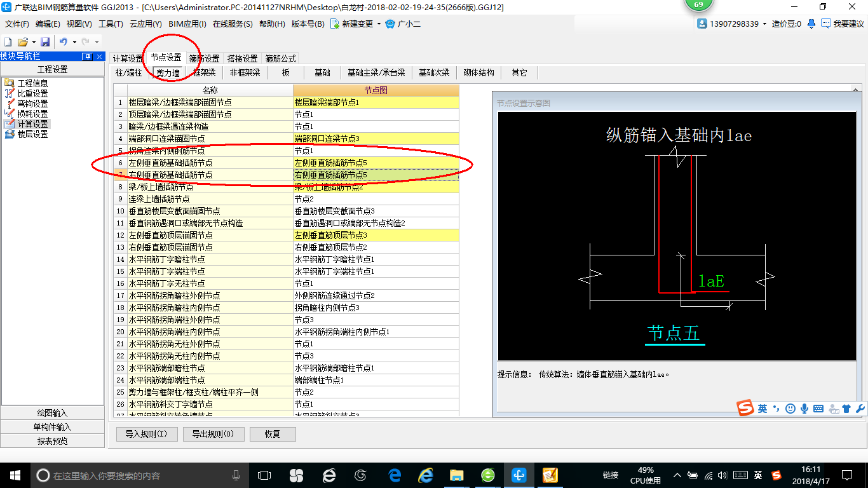Select 弯钩设置 in navigation tree

coord(32,104)
